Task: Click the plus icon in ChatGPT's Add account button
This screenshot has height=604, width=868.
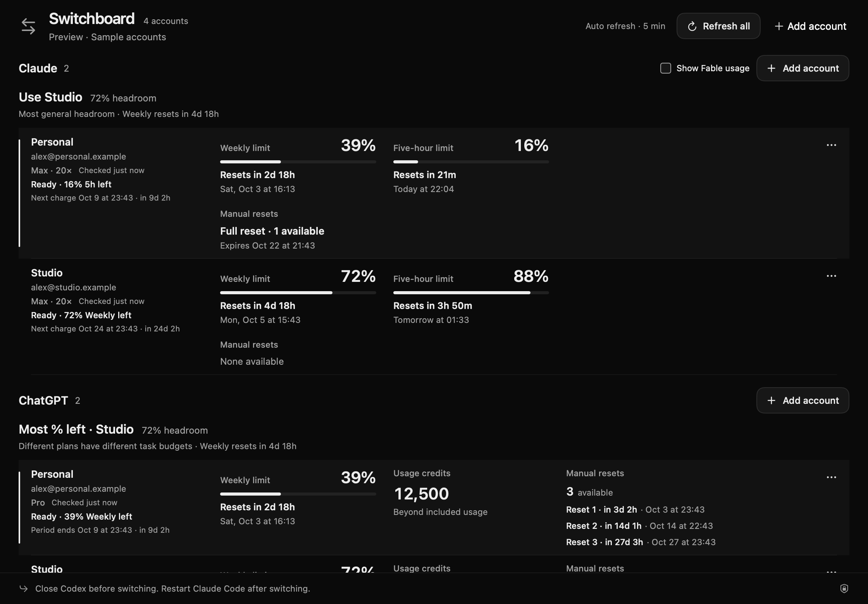Action: (771, 400)
